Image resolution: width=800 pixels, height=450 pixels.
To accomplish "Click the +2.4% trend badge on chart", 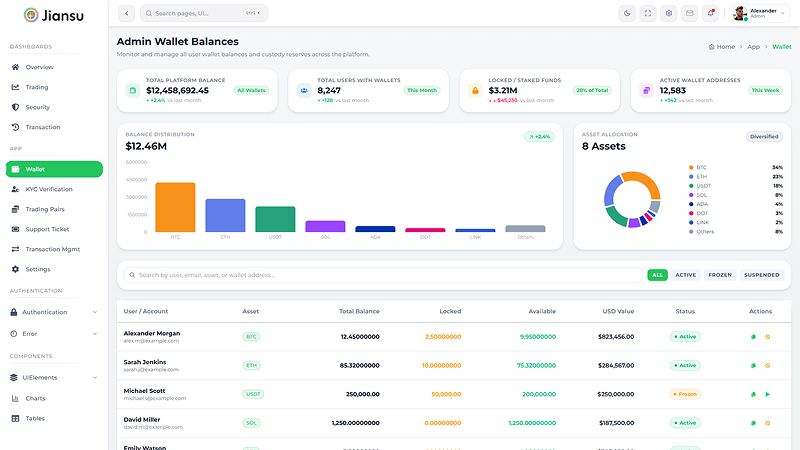I will (539, 137).
